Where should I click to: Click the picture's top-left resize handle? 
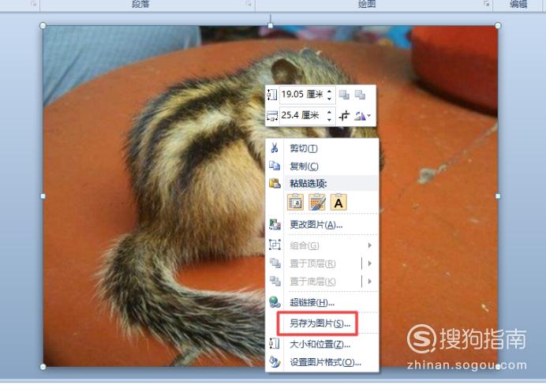(43, 25)
